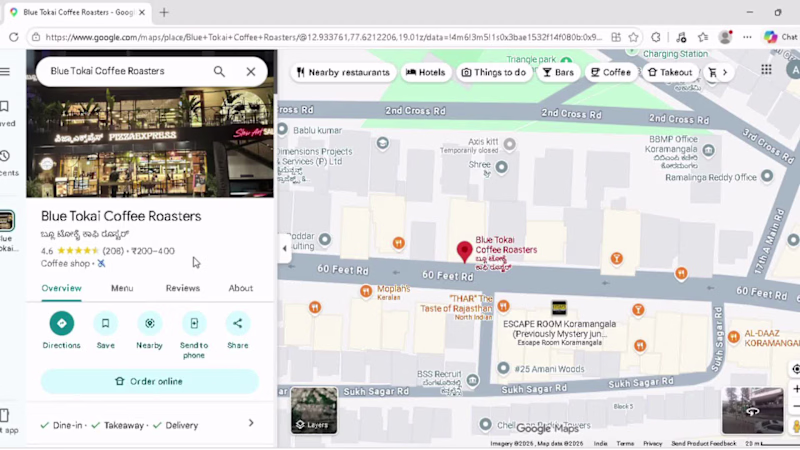
Task: Open the Layers satellite thumbnail
Action: pos(314,410)
